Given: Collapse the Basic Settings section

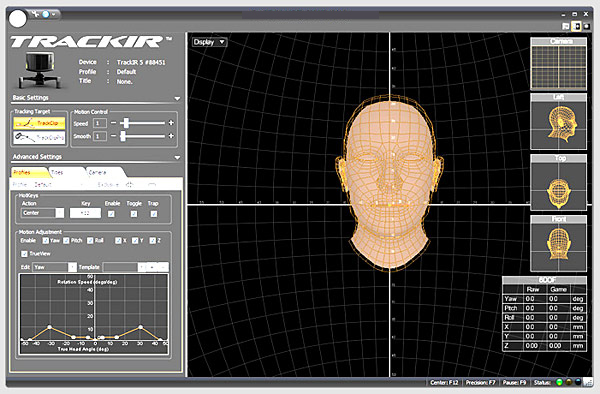Looking at the screenshot, I should coord(177,98).
